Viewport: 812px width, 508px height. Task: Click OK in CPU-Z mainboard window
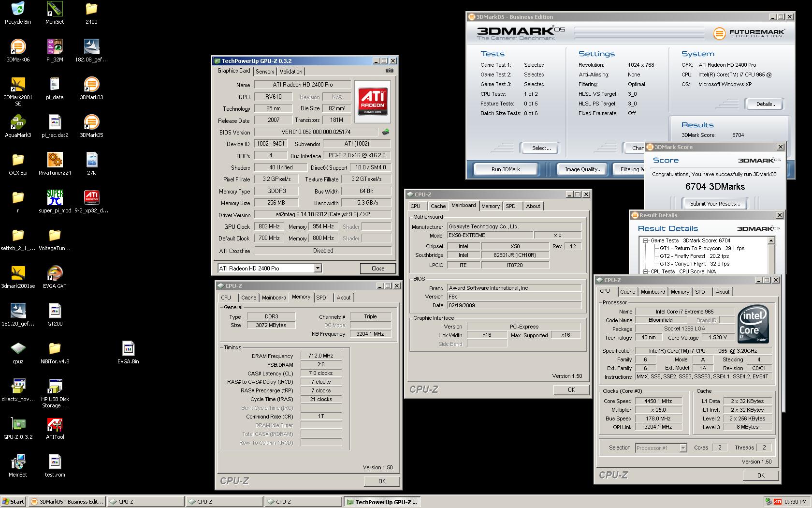(571, 390)
